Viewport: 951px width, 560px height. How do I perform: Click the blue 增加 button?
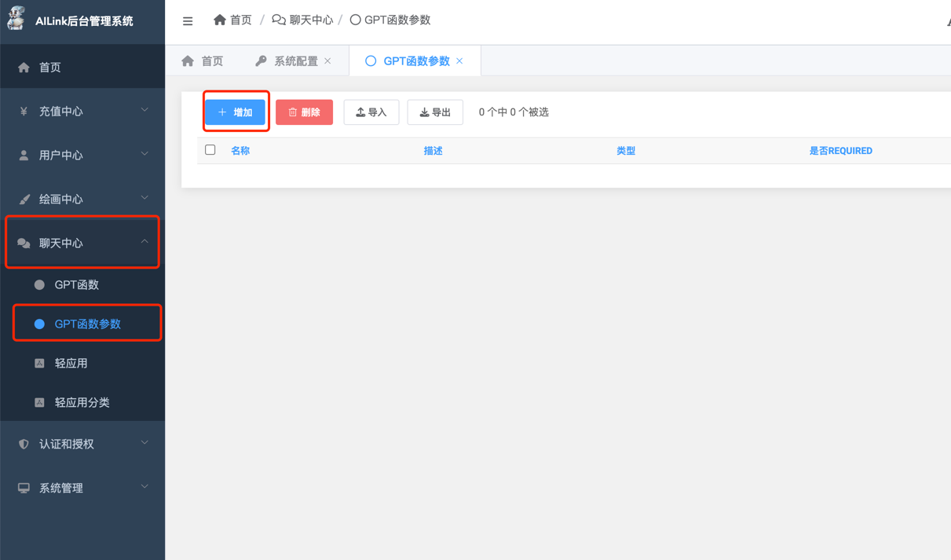click(236, 112)
